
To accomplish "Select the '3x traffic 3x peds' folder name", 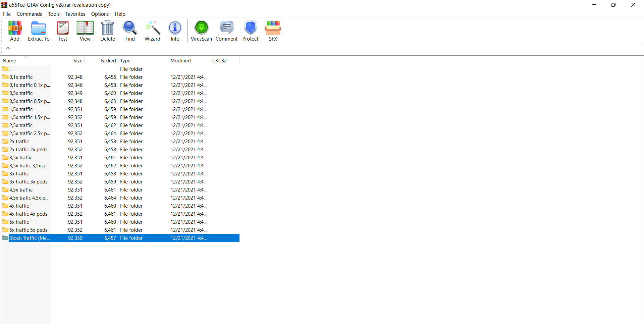I will point(29,182).
